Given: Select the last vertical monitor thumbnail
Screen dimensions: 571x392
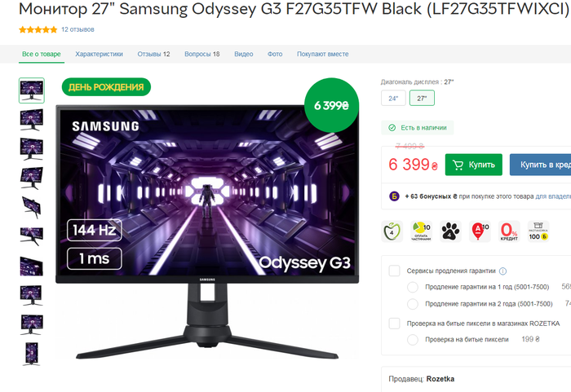Looking at the screenshot, I should click(32, 354).
